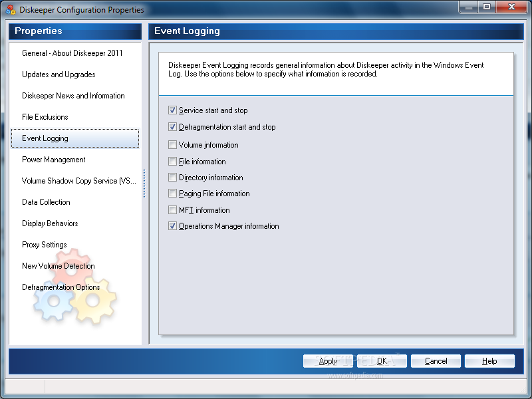Viewport: 532px width, 399px height.
Task: Show Data Collection properties
Action: pos(75,202)
